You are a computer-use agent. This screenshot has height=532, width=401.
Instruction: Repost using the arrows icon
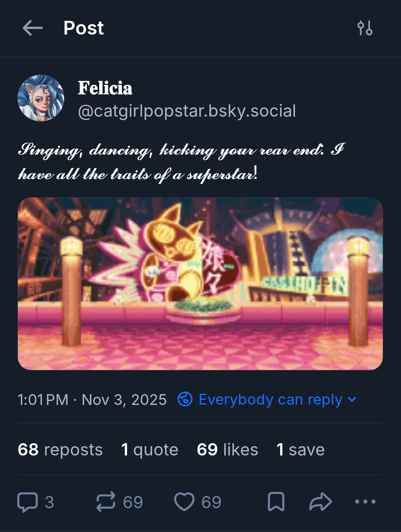[x=106, y=502]
